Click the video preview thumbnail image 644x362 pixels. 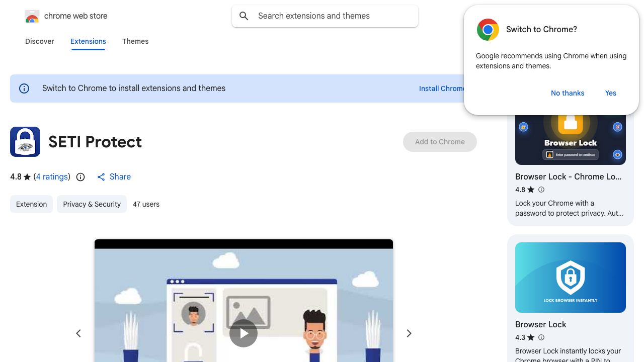pyautogui.click(x=244, y=301)
